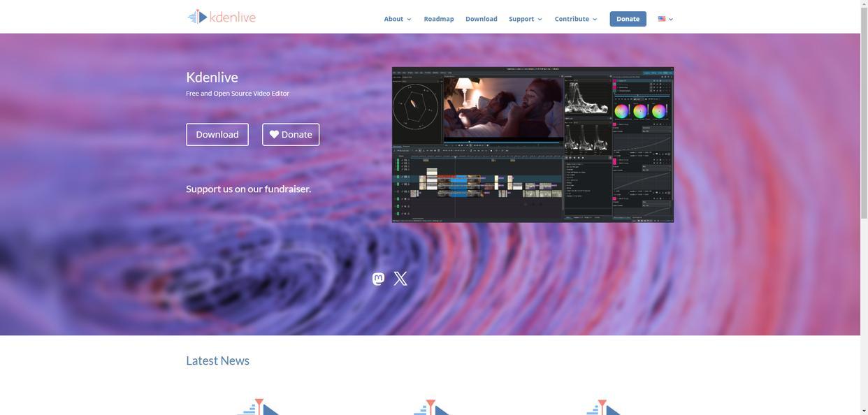868x415 pixels.
Task: Click the outlined Download hero button
Action: point(217,135)
